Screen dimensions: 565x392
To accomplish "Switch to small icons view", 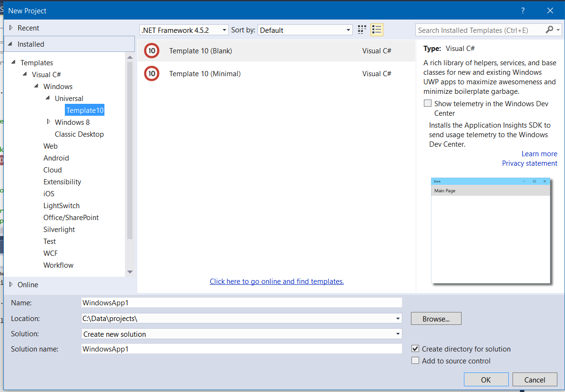I will (362, 30).
